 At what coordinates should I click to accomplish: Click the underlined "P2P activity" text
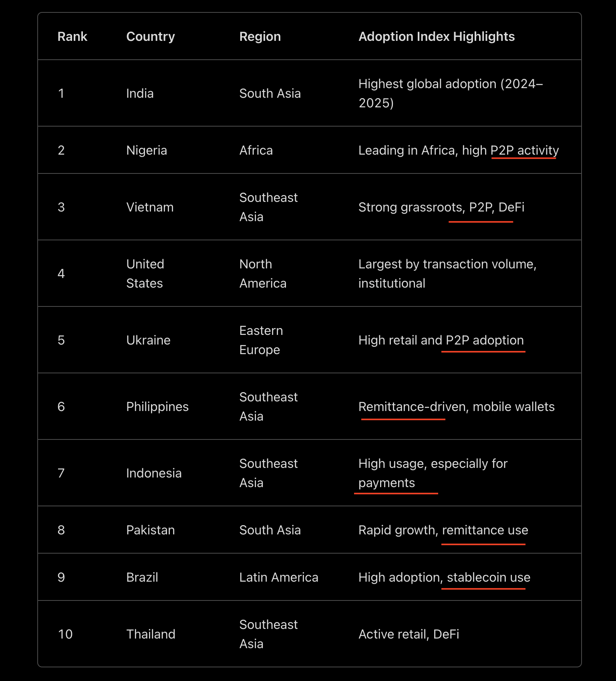[x=524, y=150]
